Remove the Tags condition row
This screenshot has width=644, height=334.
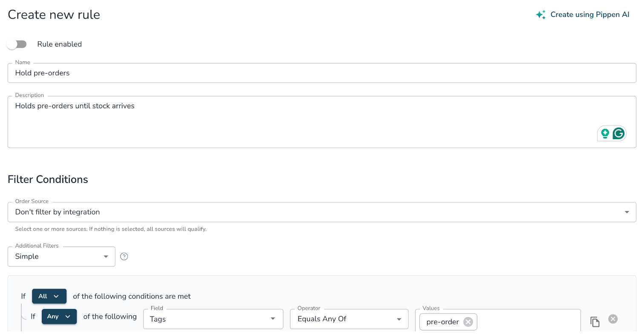[x=613, y=319]
